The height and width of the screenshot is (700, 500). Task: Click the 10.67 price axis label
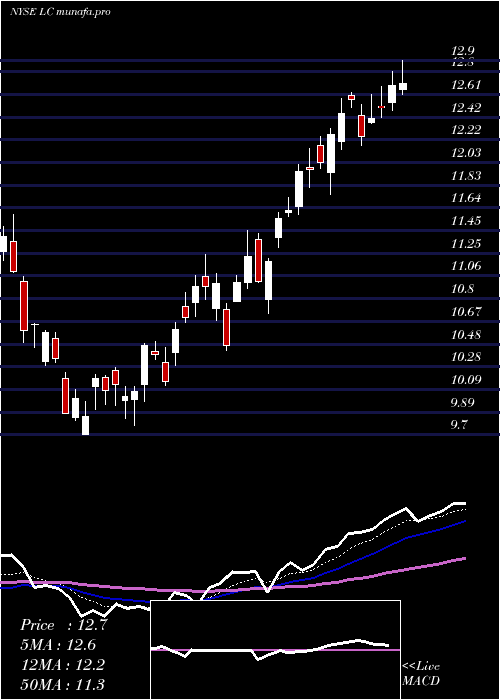coord(467,312)
